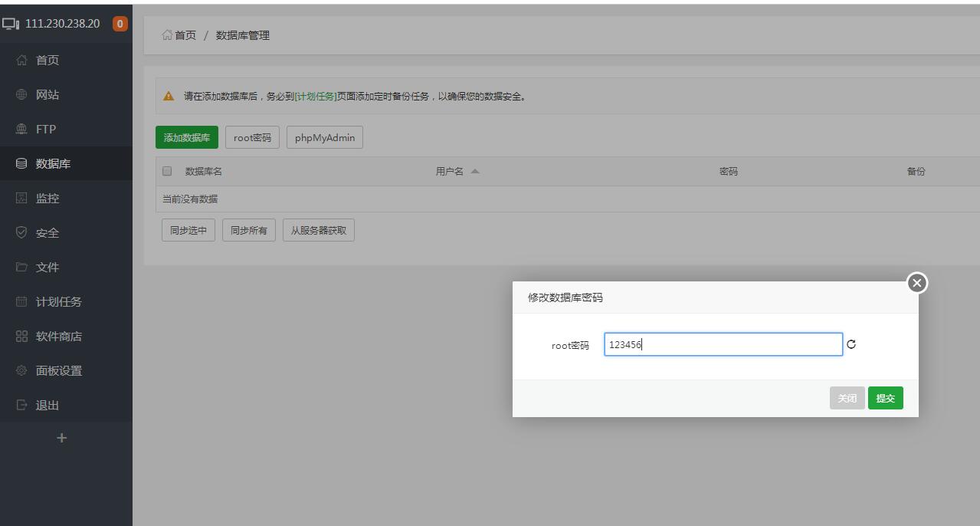
Task: Open 首页 from the sidebar
Action: tap(48, 61)
